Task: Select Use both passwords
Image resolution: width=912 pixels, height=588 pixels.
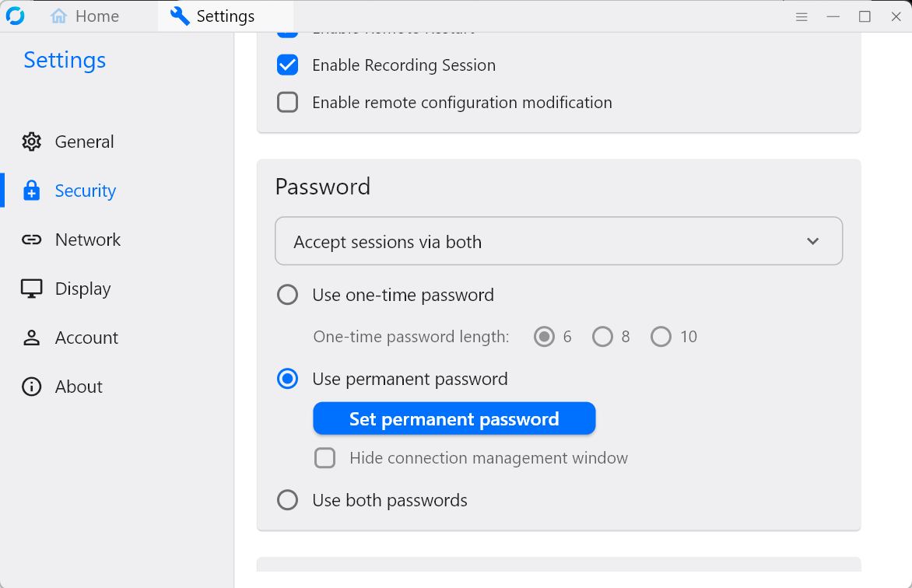Action: click(x=287, y=499)
